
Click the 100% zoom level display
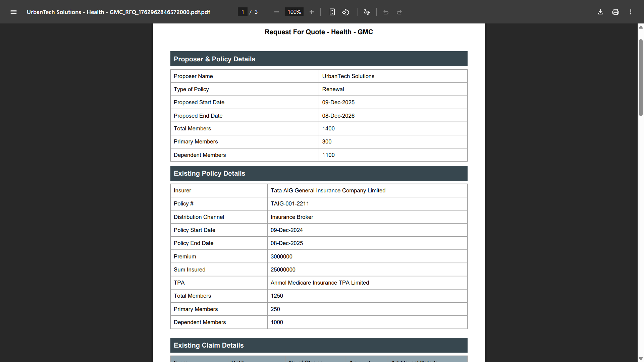tap(294, 12)
